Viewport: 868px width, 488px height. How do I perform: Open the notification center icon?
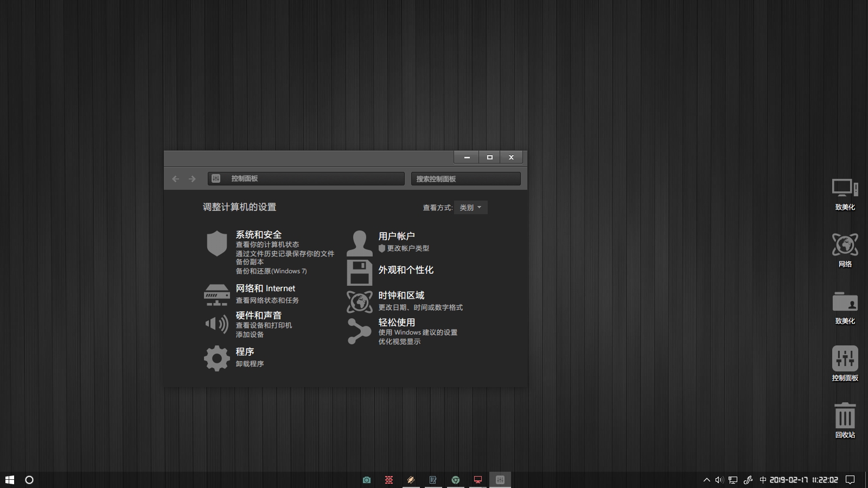click(x=851, y=480)
